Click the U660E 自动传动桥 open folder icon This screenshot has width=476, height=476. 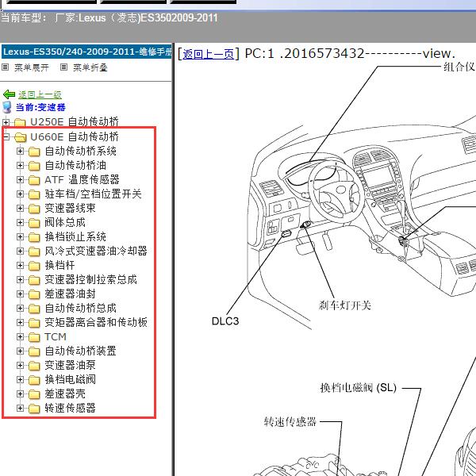coord(21,137)
